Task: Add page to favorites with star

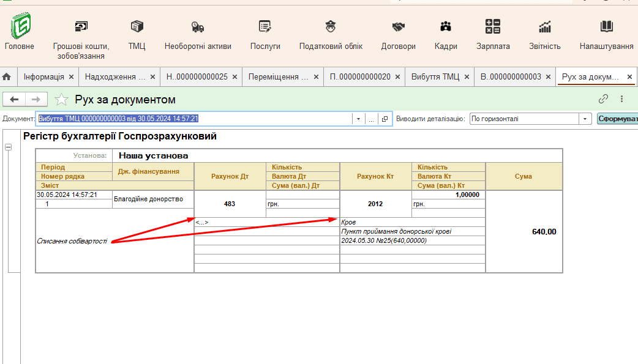Action: point(61,100)
